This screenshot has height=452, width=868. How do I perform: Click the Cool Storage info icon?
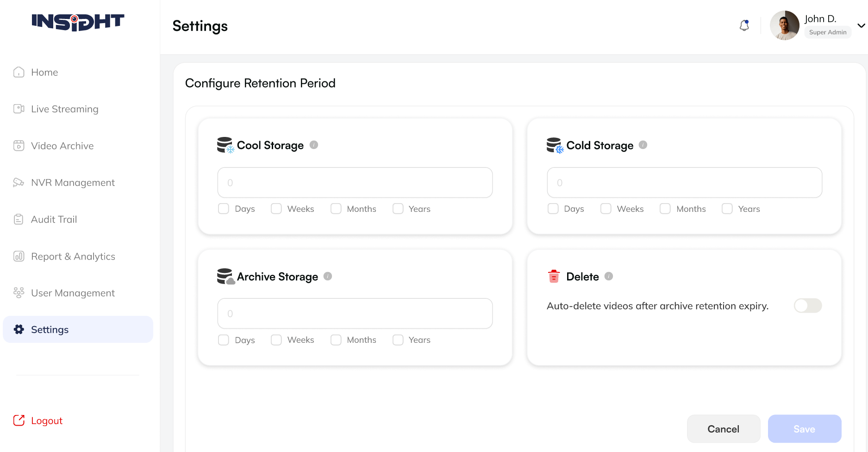pyautogui.click(x=314, y=145)
